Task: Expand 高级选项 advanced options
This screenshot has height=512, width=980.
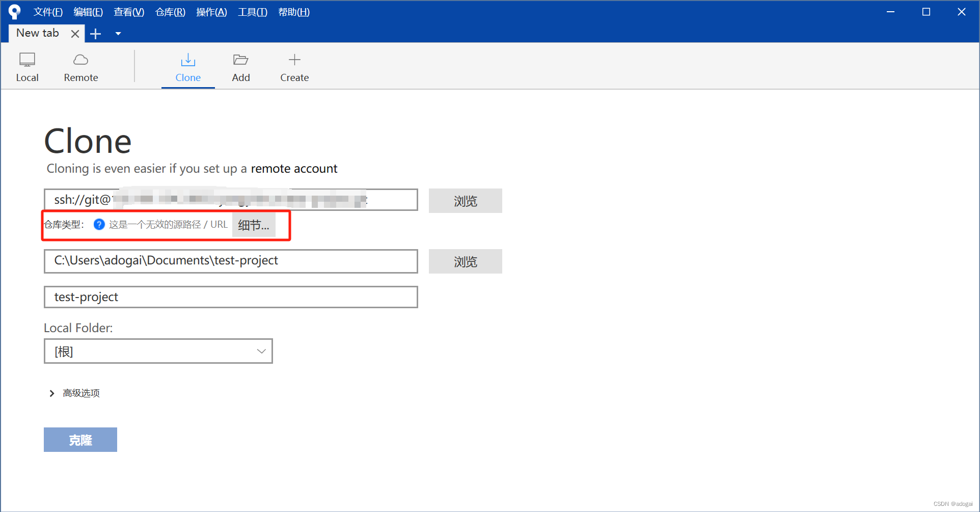Action: click(75, 393)
